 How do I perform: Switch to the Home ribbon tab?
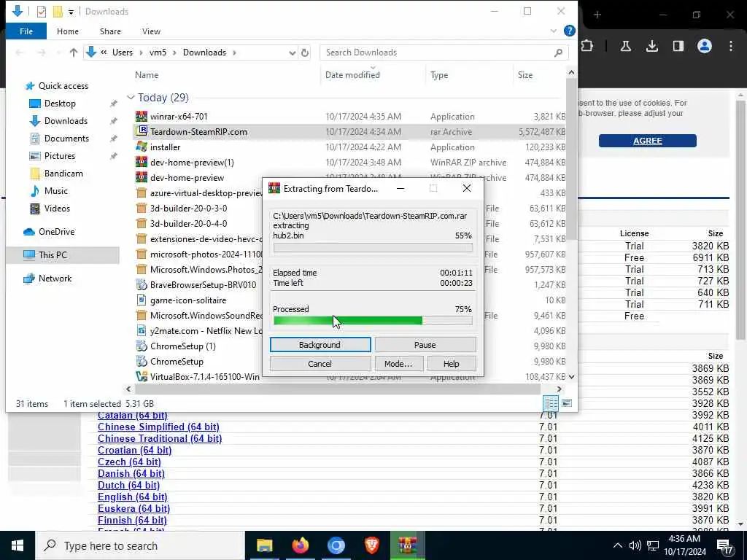click(68, 31)
